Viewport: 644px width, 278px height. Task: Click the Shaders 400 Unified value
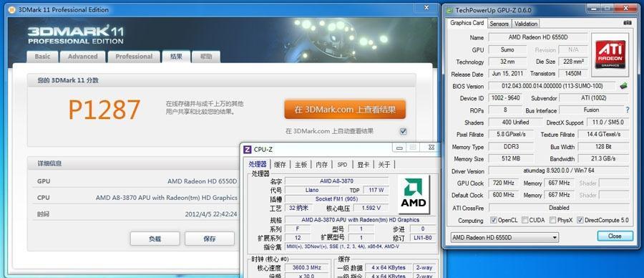(x=515, y=122)
